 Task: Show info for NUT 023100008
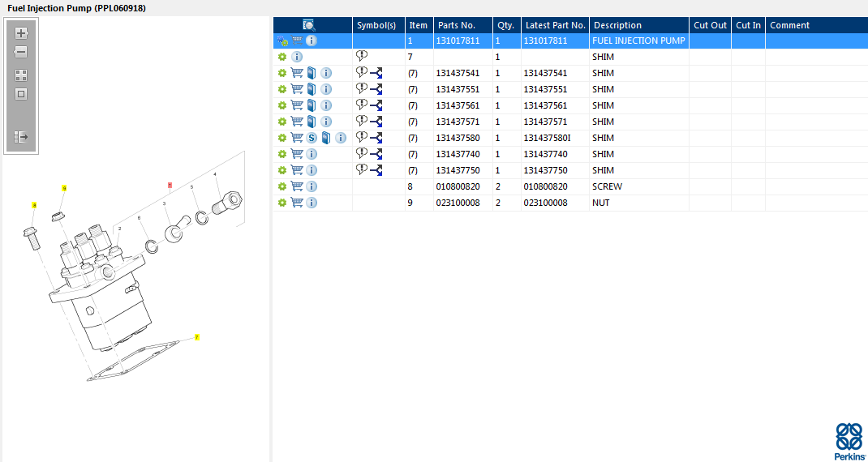pyautogui.click(x=312, y=203)
